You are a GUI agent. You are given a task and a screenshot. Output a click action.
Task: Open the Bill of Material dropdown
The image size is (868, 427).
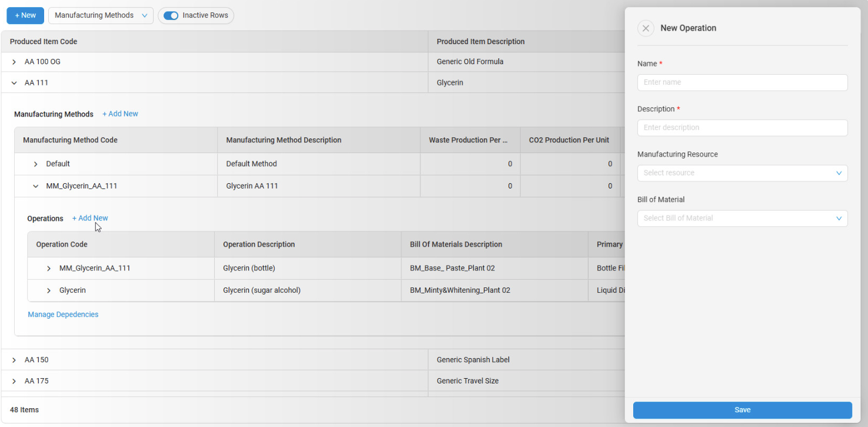[x=742, y=219]
